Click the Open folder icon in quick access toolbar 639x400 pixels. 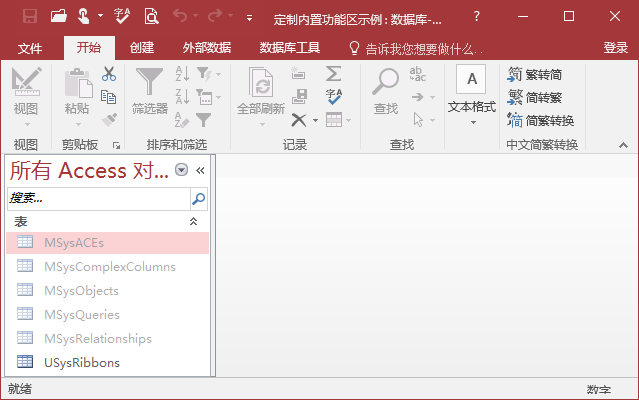[59, 17]
